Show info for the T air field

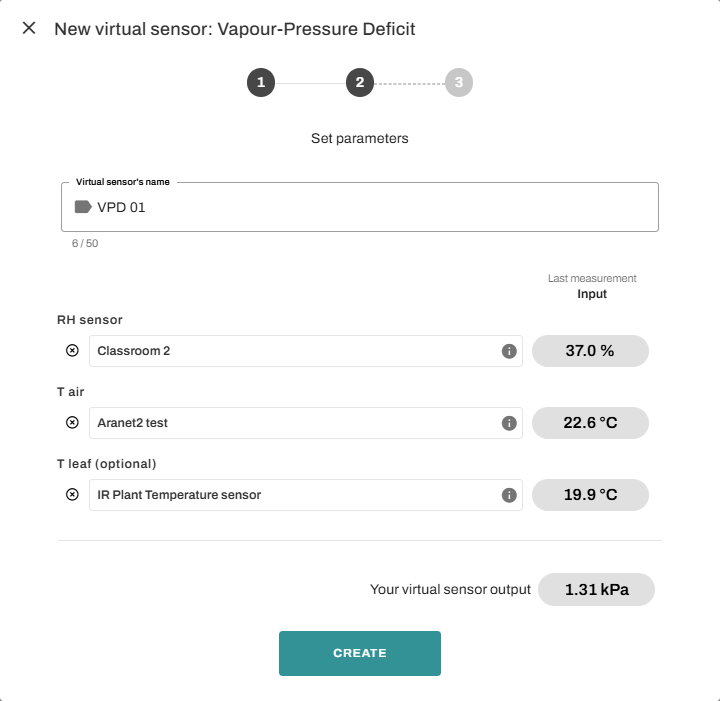coord(508,423)
